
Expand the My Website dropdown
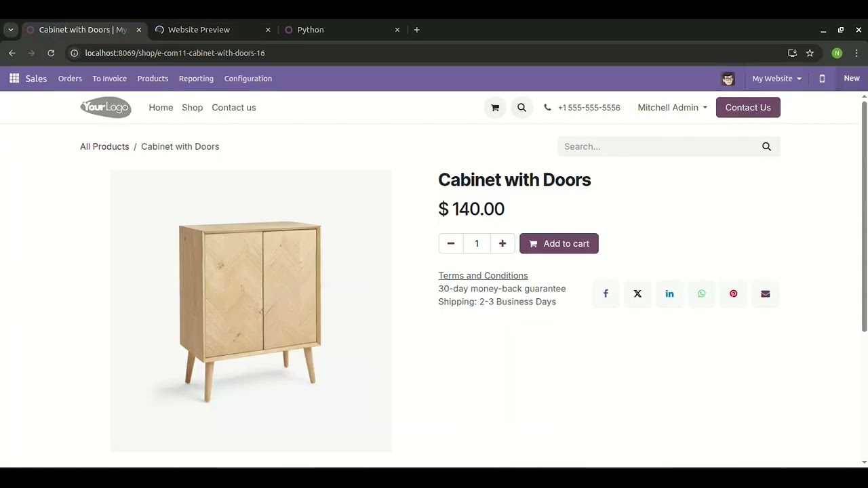776,79
